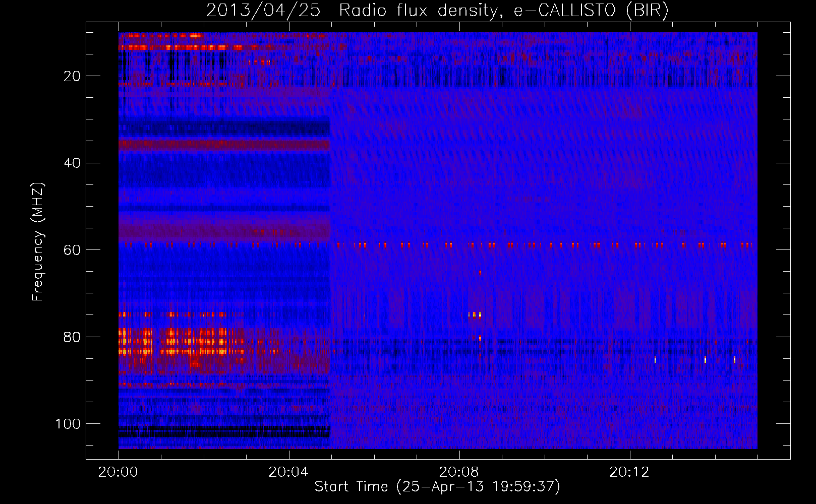This screenshot has width=816, height=504.
Task: Click the 100 frequency tick label
Action: click(x=68, y=424)
